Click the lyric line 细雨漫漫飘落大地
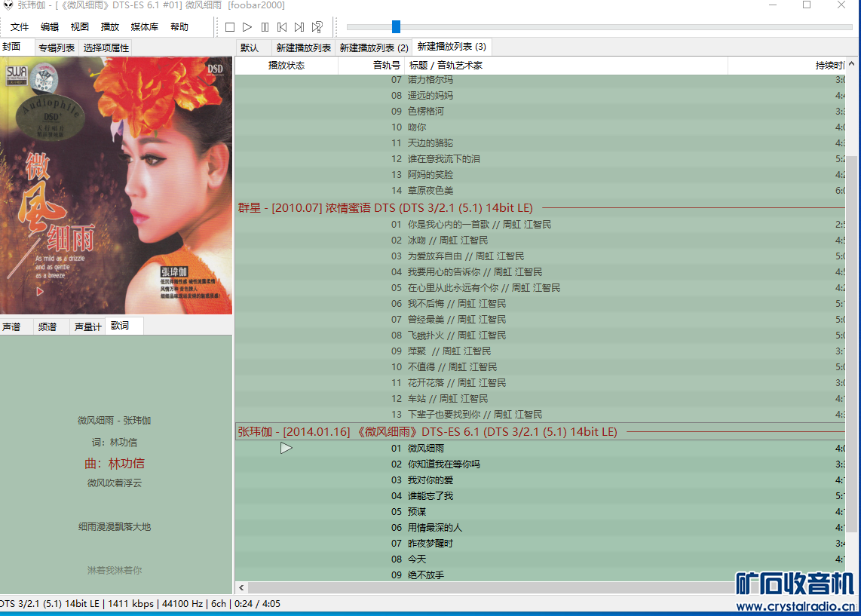The width and height of the screenshot is (861, 616). 114,526
